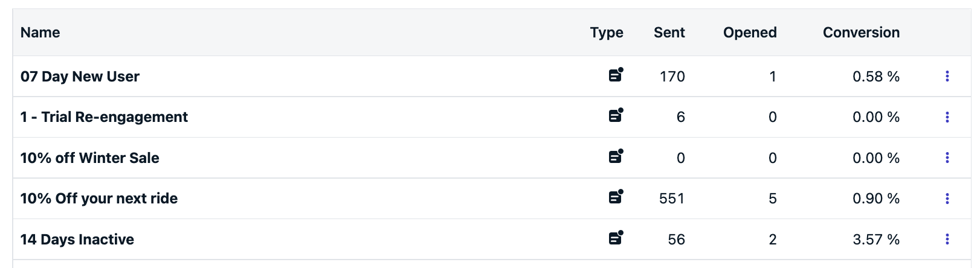This screenshot has width=980, height=268.
Task: Open options menu for 07 Day New User
Action: pos(947,76)
